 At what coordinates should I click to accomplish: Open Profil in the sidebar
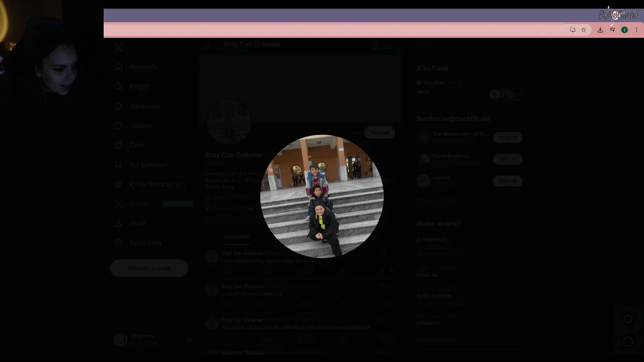point(130,223)
